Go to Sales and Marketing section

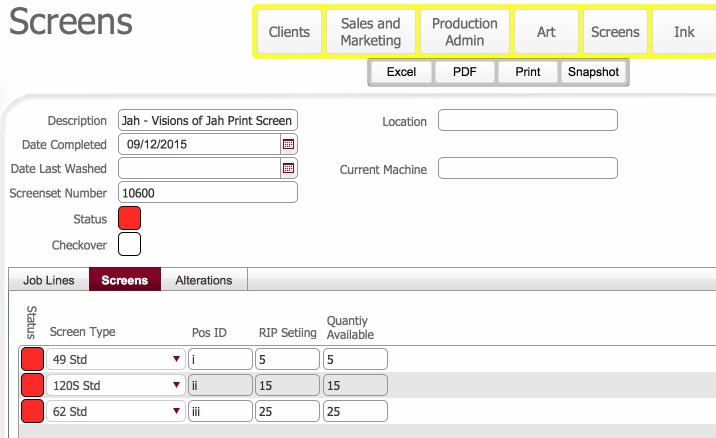coord(370,32)
